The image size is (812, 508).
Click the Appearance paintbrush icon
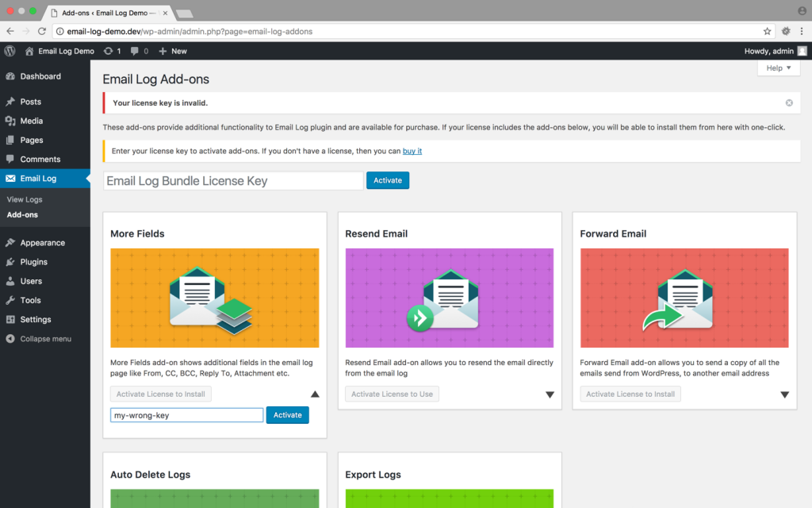10,243
